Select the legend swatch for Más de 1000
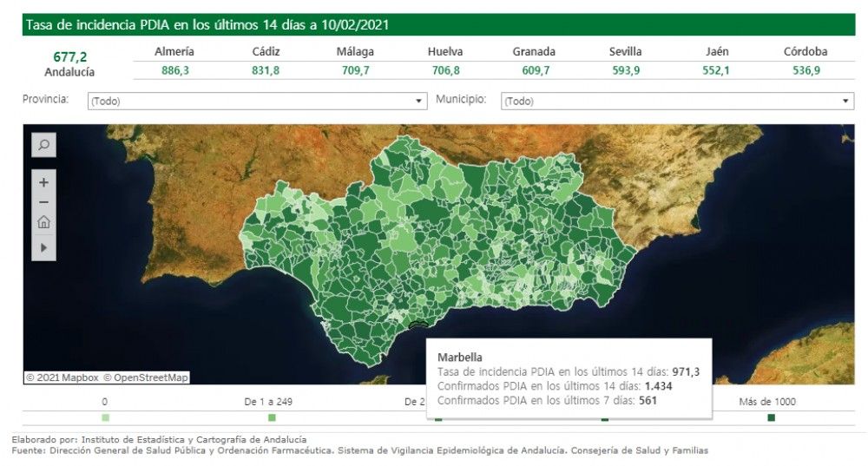Image resolution: width=868 pixels, height=466 pixels. tap(771, 418)
